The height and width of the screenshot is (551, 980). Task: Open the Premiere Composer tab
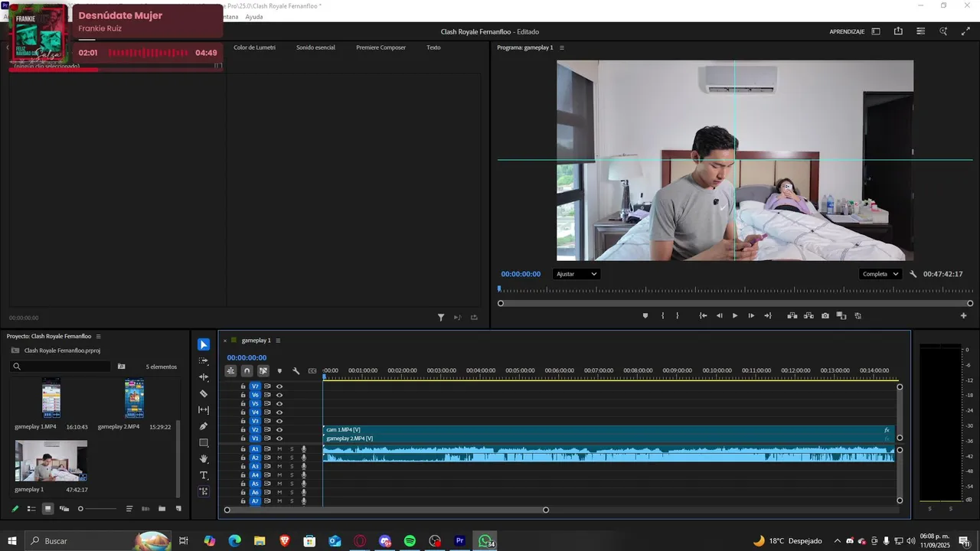pyautogui.click(x=381, y=47)
